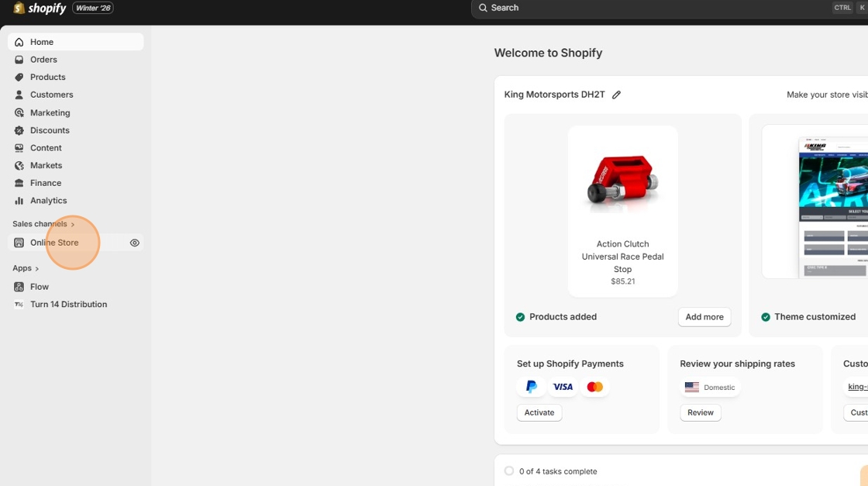Click the pencil icon to edit store name
This screenshot has width=868, height=486.
[616, 95]
